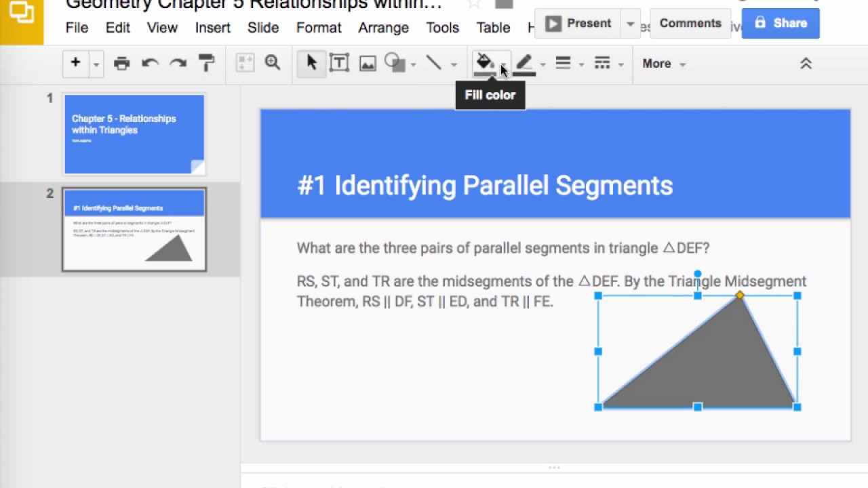Open the View menu
Image resolution: width=868 pixels, height=488 pixels.
point(162,28)
